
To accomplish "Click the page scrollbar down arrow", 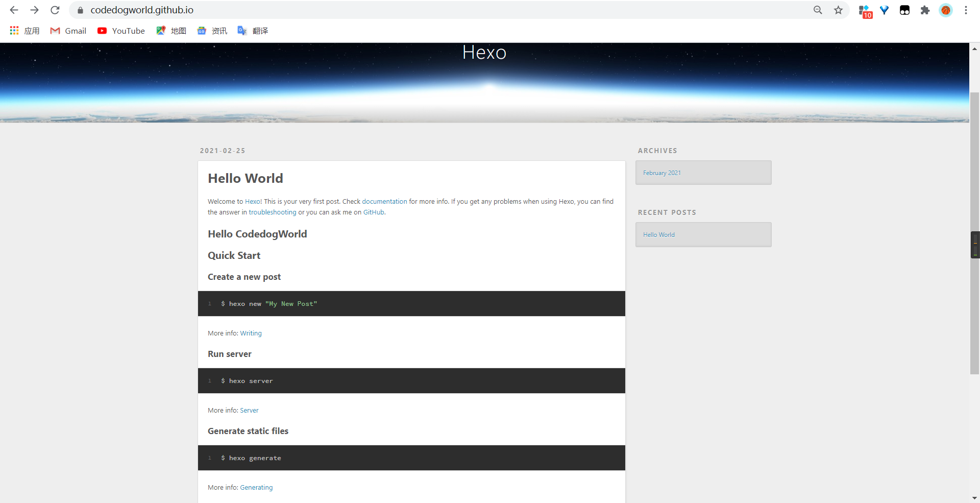I will (x=974, y=498).
